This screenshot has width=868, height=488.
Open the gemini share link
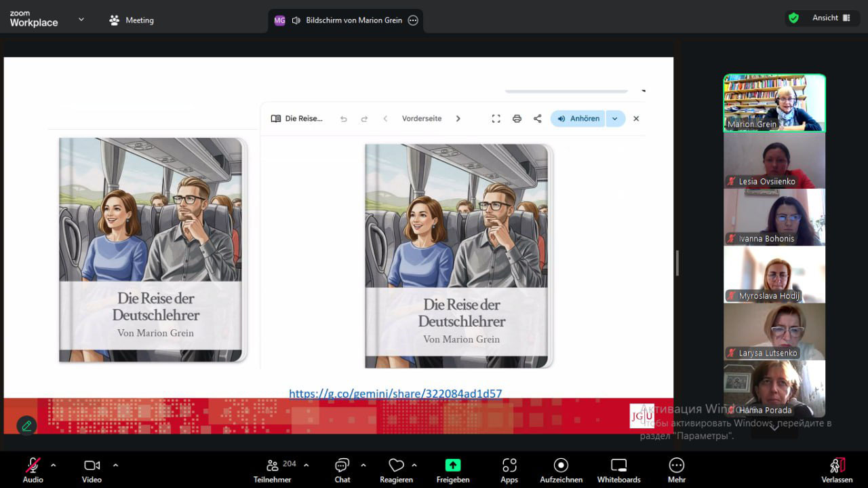coord(395,394)
